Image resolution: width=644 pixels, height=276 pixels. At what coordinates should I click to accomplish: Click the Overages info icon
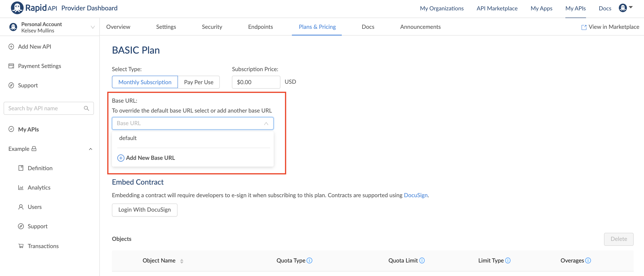588,260
